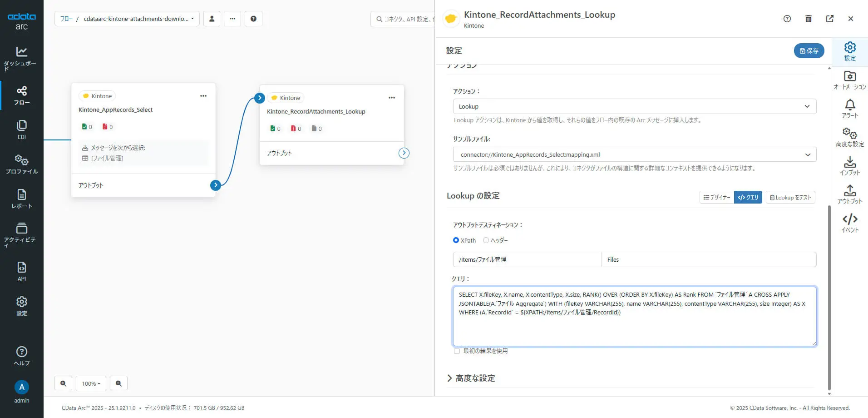Click the 保存 save button

809,51
